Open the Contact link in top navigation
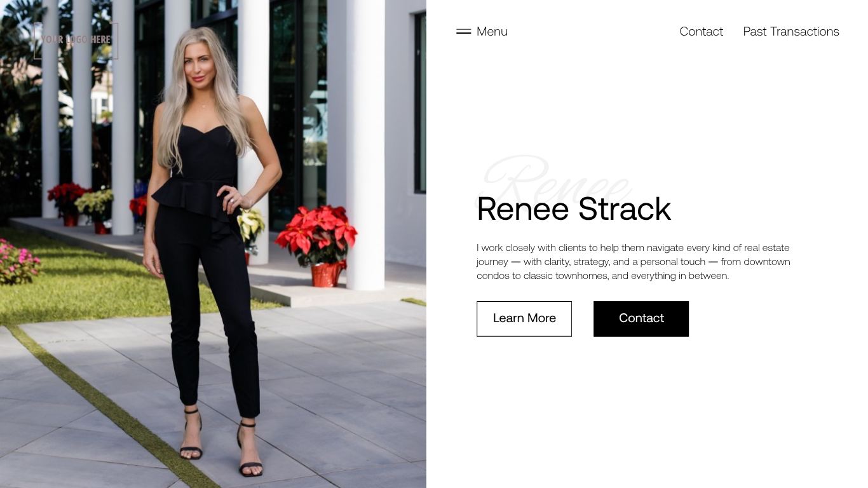 click(x=701, y=31)
